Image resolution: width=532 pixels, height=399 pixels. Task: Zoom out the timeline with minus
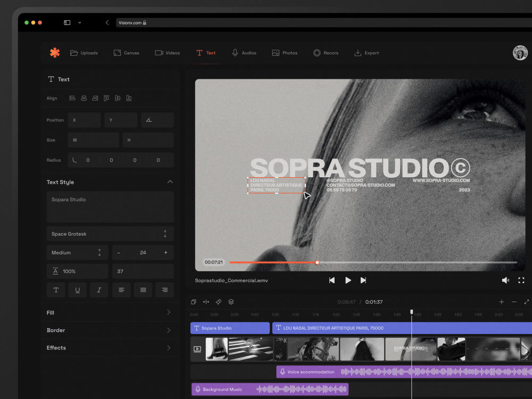(514, 302)
